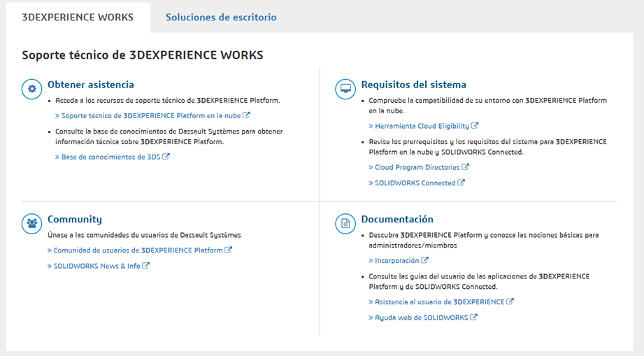Click external-link icon after Ayuda web de SOLIDWORKS
The width and height of the screenshot is (644, 356).
(x=473, y=317)
